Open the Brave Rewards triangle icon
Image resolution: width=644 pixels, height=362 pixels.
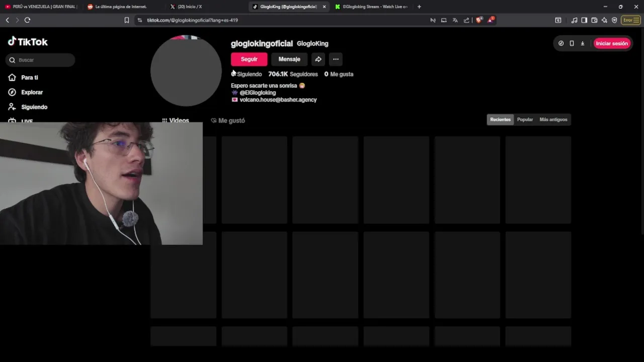491,20
